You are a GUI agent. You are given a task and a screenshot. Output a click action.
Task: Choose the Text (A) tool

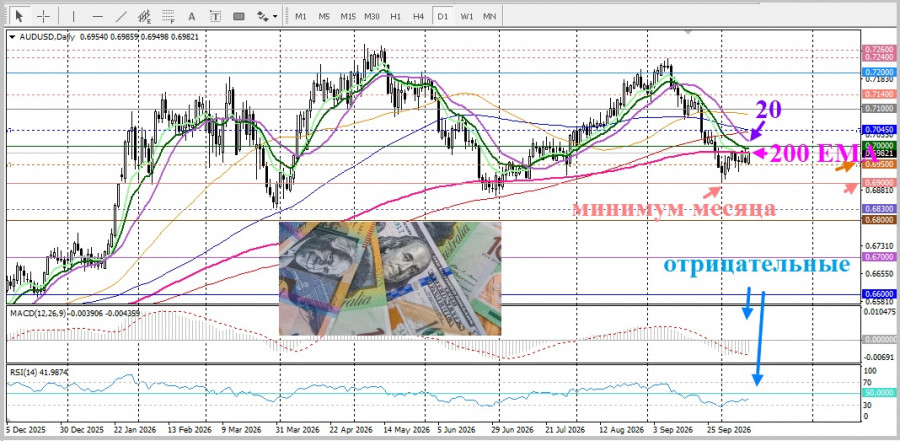(192, 16)
